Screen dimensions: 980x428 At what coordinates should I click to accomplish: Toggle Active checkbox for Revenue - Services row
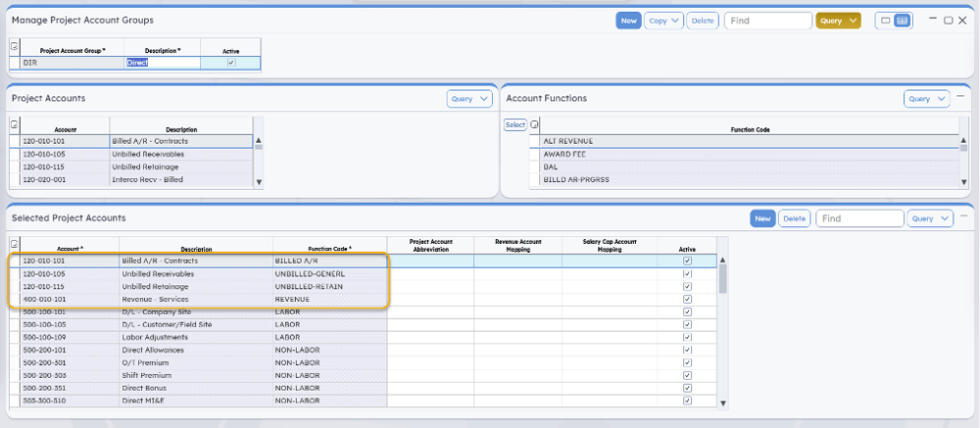click(x=688, y=300)
